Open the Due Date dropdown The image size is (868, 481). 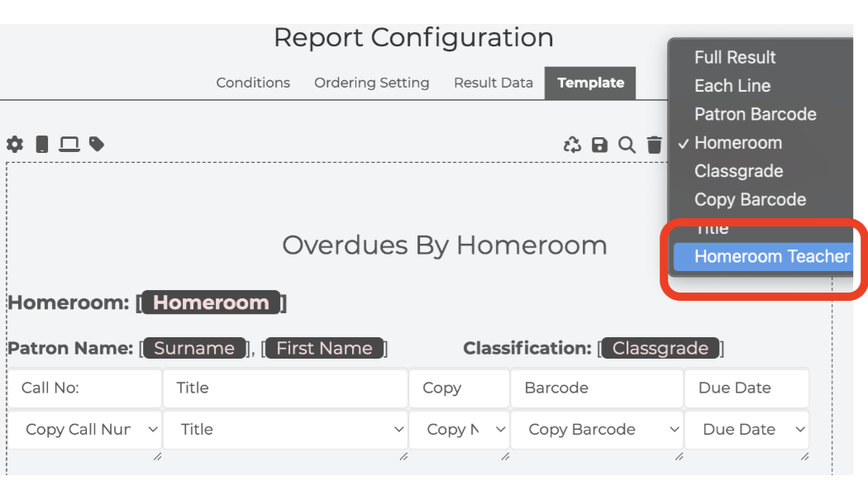click(746, 430)
